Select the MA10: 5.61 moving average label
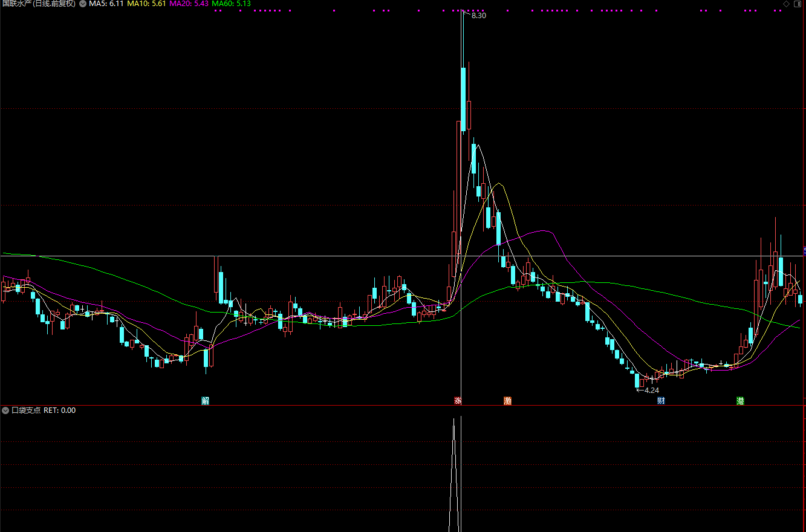Screen dimensions: 806x532 (x=146, y=4)
